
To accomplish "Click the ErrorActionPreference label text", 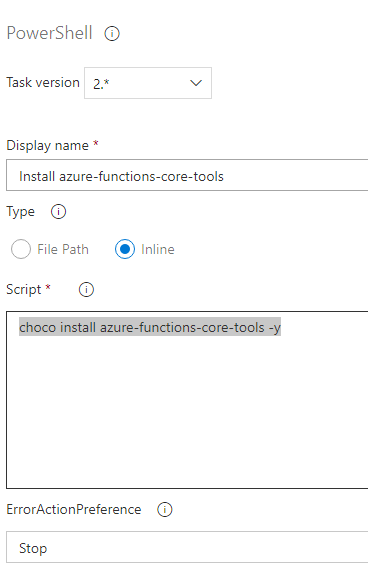I will [x=74, y=509].
